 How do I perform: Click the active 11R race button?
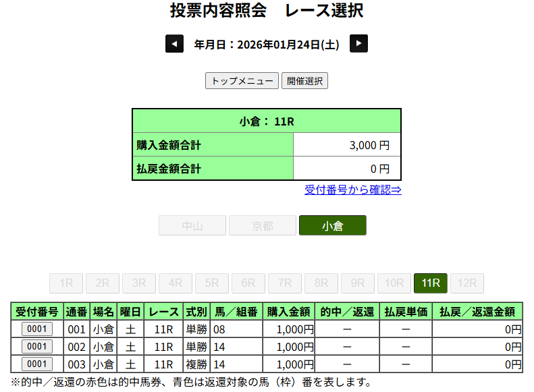431,283
